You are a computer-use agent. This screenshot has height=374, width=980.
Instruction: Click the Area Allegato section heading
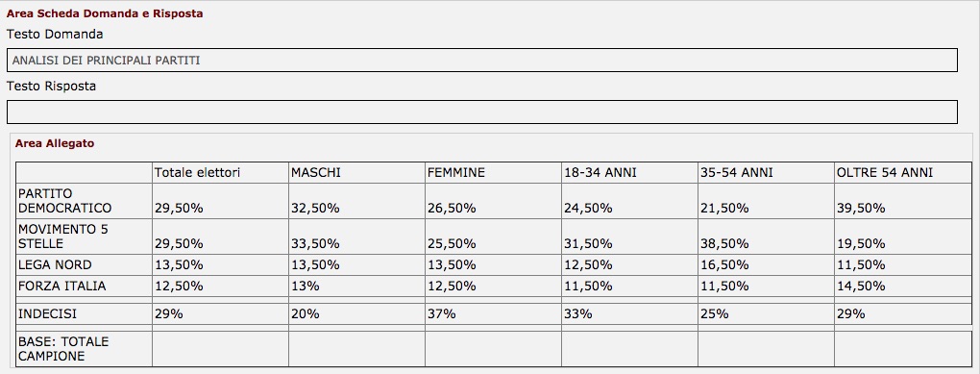tap(55, 143)
